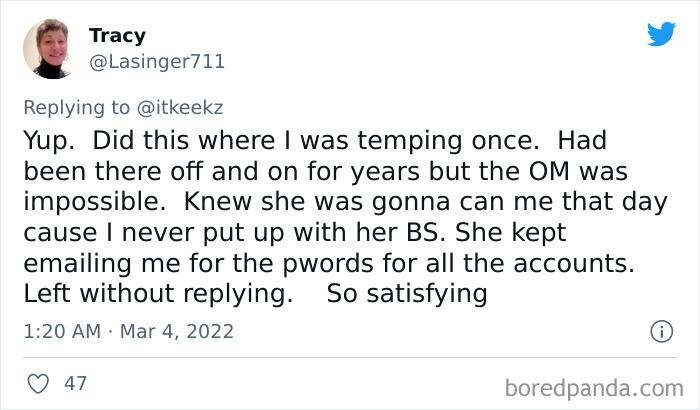Open the @Lasinger711 handle
Viewport: 700px width, 410px height.
tap(157, 62)
